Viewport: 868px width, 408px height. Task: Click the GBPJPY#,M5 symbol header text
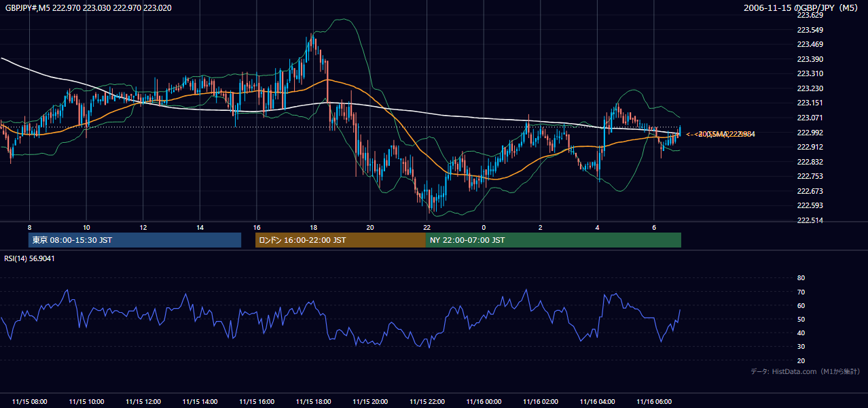[88, 7]
